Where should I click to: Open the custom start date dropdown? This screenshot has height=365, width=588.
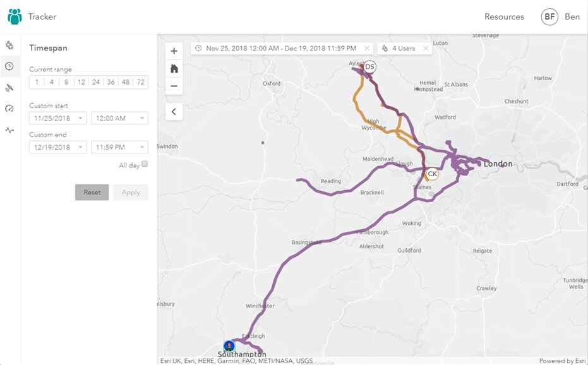click(57, 118)
